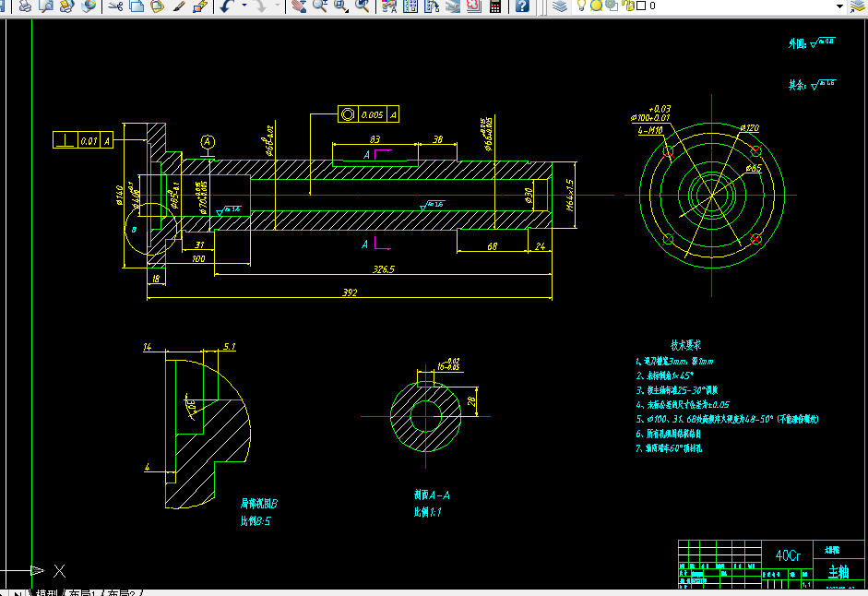Click layer 0 white color swatch

click(x=641, y=6)
